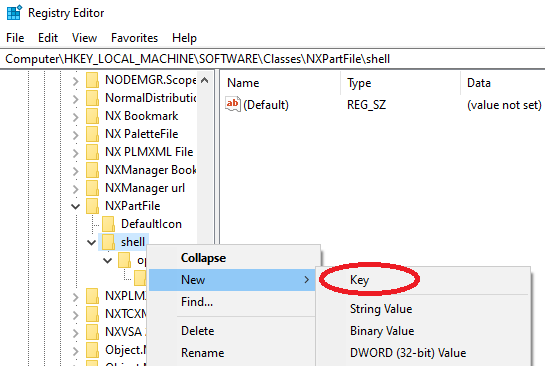
Task: Click the NXVSA folder icon
Action: 92,332
